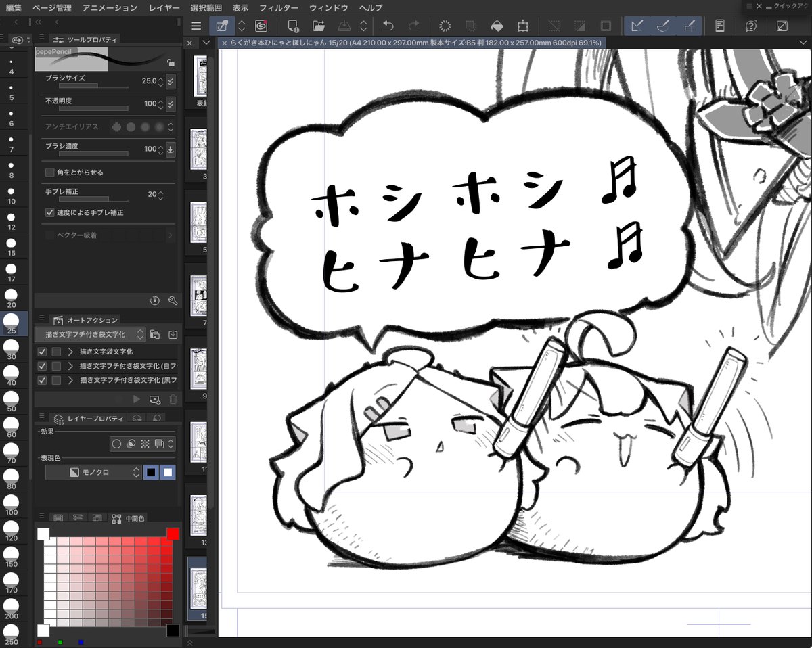Uncheck 描き文字フチ付き袋文字化(白フ action checkbox
The width and height of the screenshot is (812, 648).
(x=42, y=366)
